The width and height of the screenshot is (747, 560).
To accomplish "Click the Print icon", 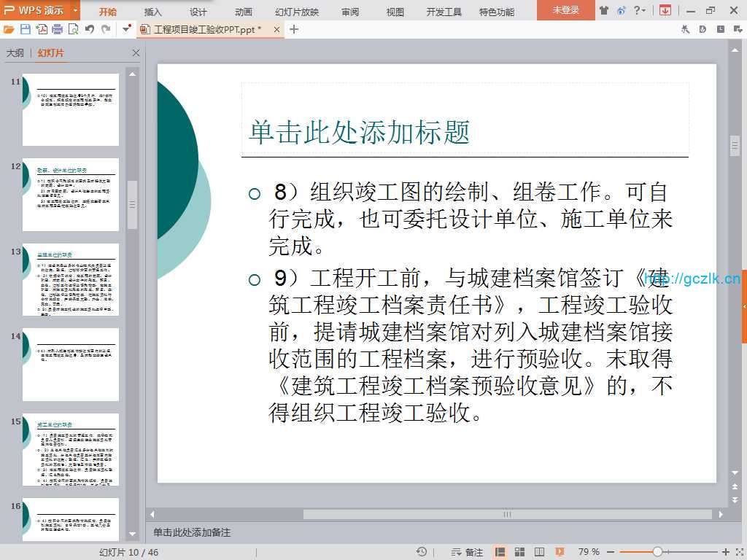I will pyautogui.click(x=57, y=29).
